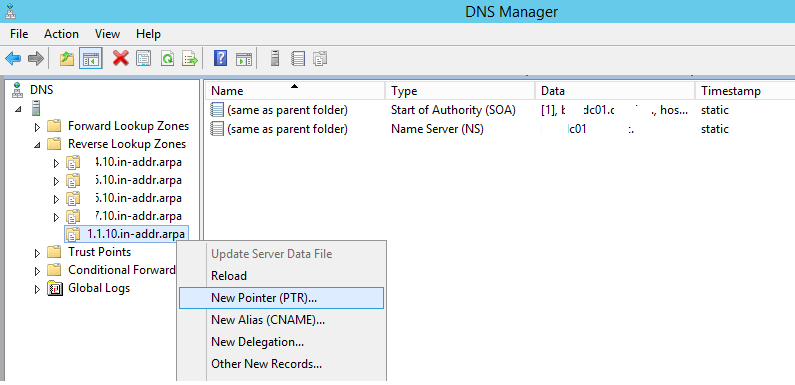This screenshot has height=385, width=795.
Task: Select the Forward Lookup Zones label
Action: pos(128,126)
